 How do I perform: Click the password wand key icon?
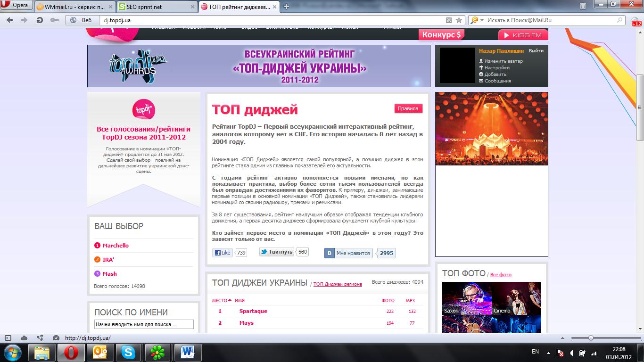pos(55,20)
